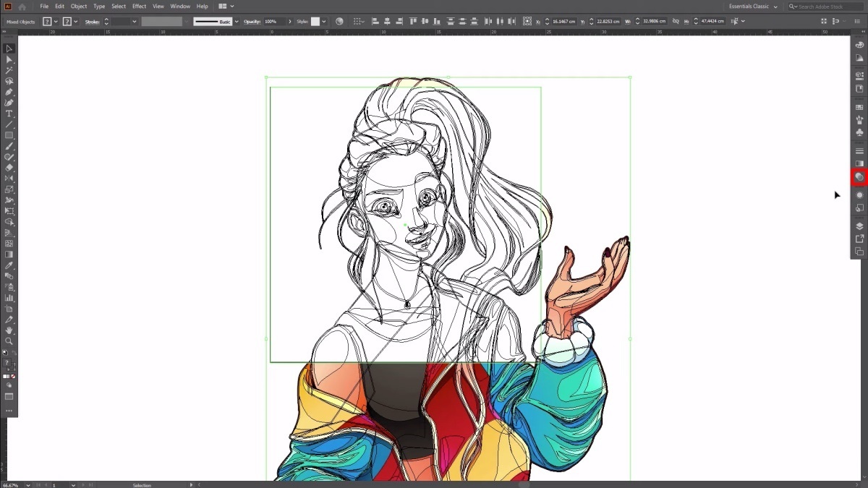Expand the stroke weight dropdown
This screenshot has height=488, width=868.
[135, 22]
